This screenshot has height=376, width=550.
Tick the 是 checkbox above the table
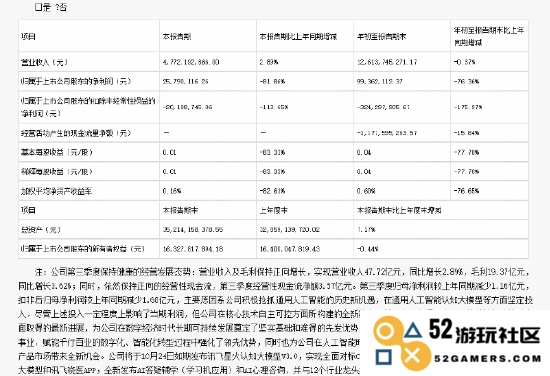point(39,7)
